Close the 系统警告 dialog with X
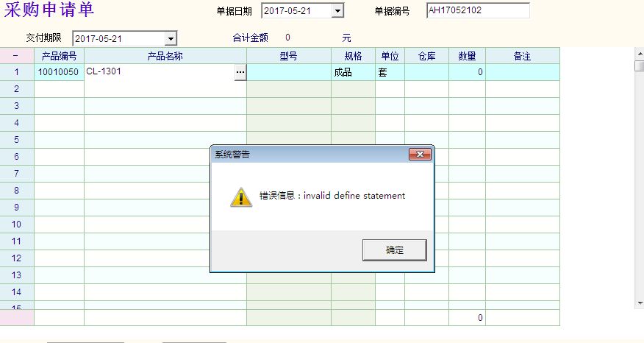644x343 pixels. (420, 154)
